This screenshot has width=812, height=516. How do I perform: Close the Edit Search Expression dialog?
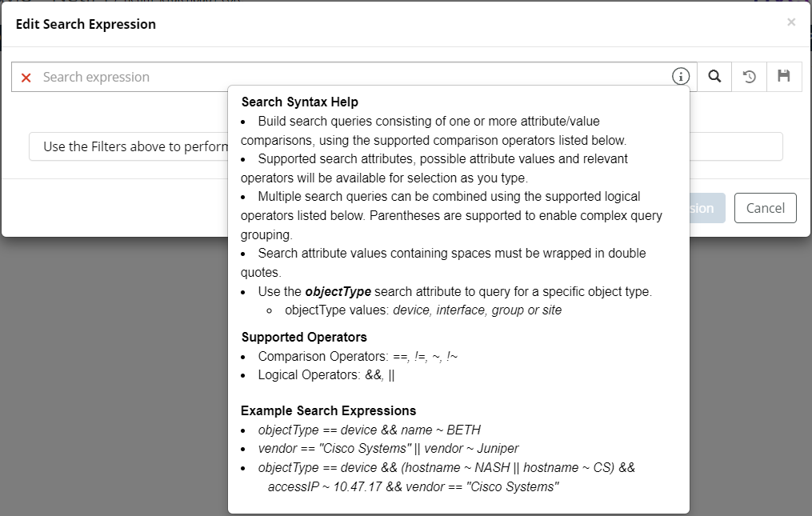click(x=791, y=22)
